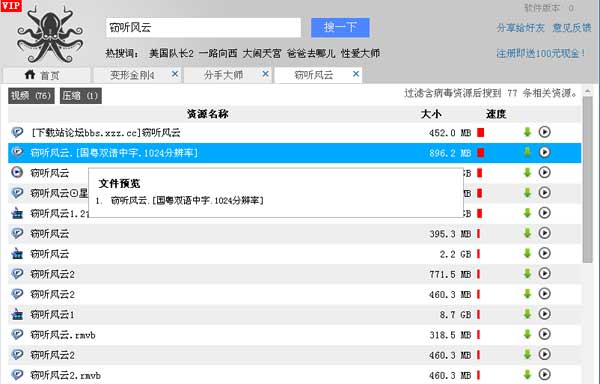600x384 pixels.
Task: Switch to the 变形金刚4 tab
Action: pos(132,75)
